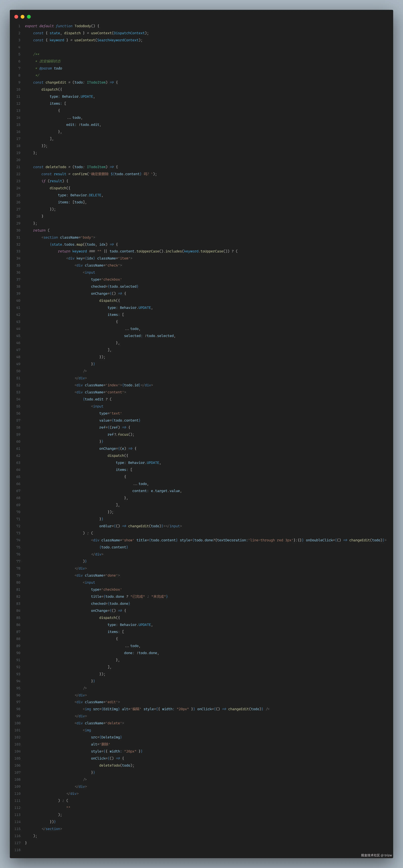Click the red close dot
This screenshot has width=403, height=868.
[x=16, y=17]
